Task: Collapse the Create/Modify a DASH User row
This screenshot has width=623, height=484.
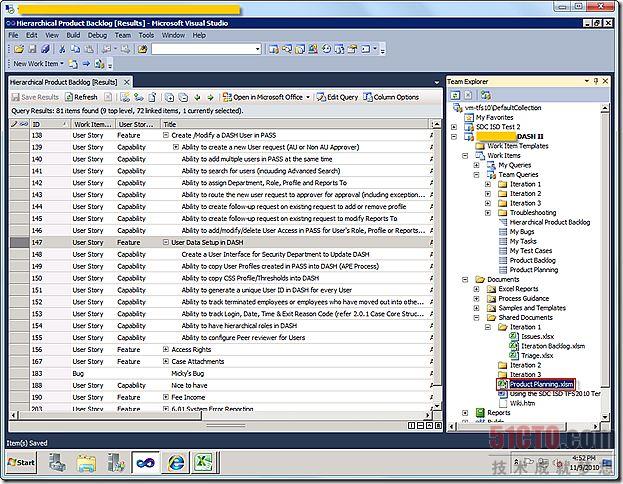Action: click(166, 136)
